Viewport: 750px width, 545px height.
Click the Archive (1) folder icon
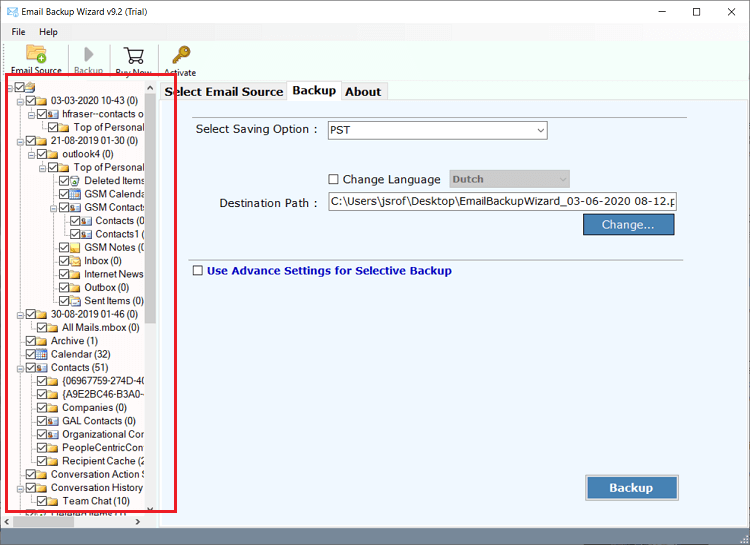click(x=42, y=341)
